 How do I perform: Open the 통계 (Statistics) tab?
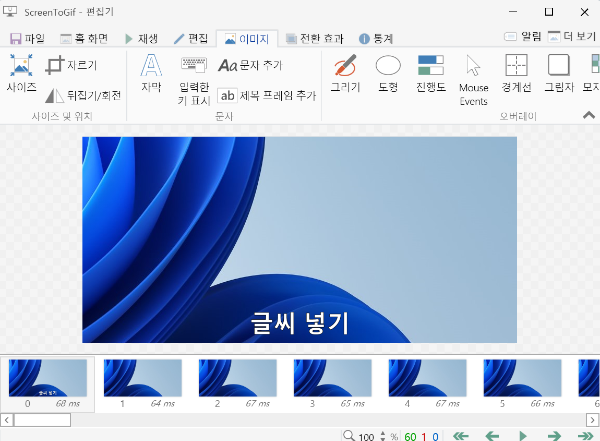coord(376,38)
